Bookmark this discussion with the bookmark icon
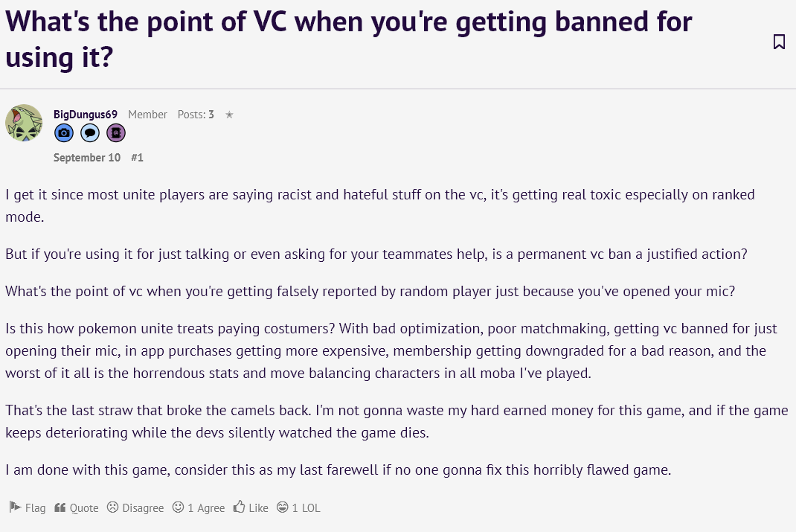The width and height of the screenshot is (796, 532). (779, 42)
